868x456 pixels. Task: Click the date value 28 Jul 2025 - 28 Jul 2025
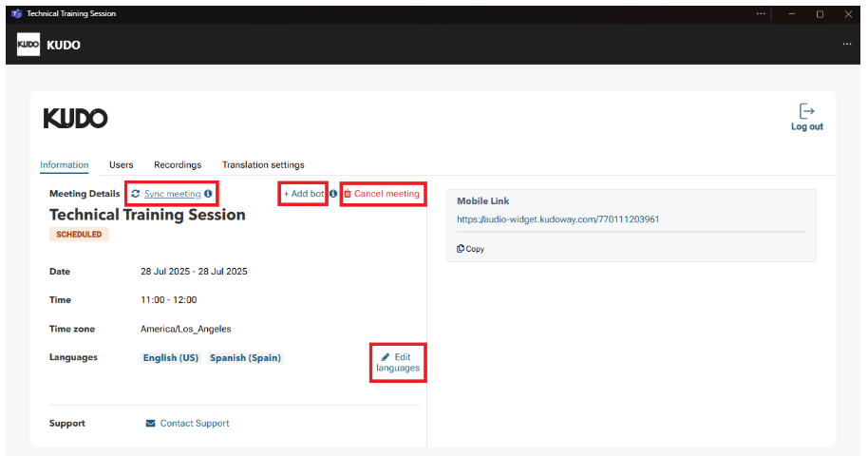(x=194, y=272)
